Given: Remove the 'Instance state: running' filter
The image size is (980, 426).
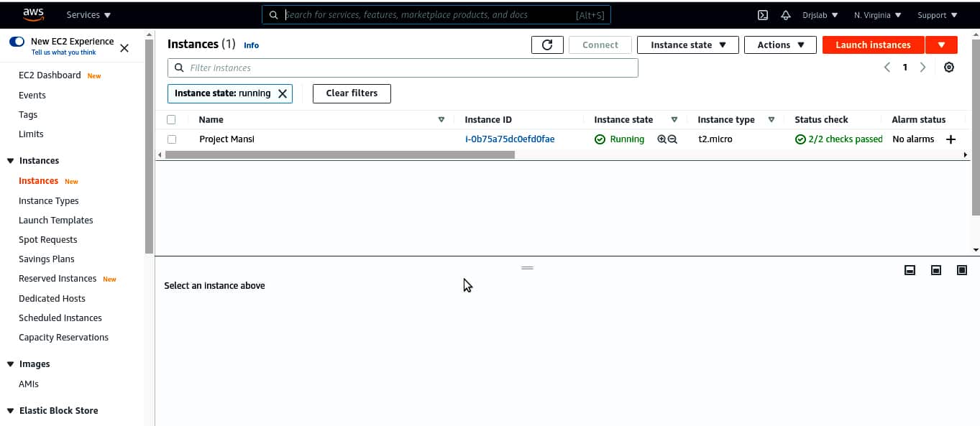Looking at the screenshot, I should (x=283, y=93).
